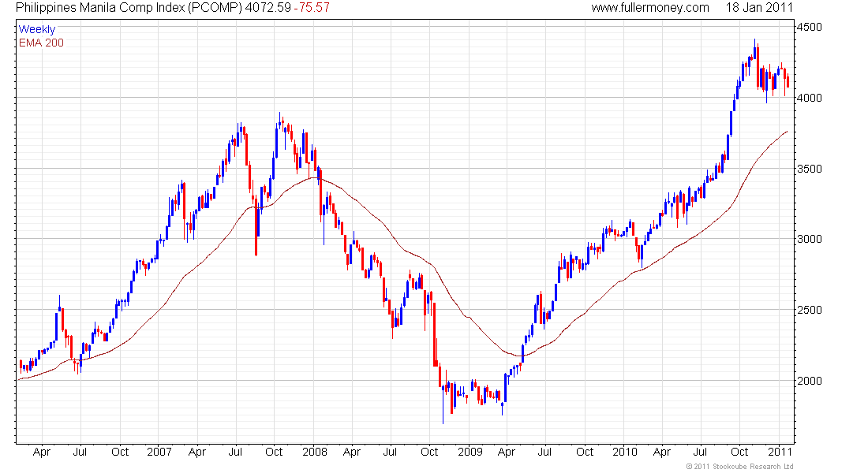The width and height of the screenshot is (868, 473).
Task: Click the 2000 price axis label
Action: [810, 381]
